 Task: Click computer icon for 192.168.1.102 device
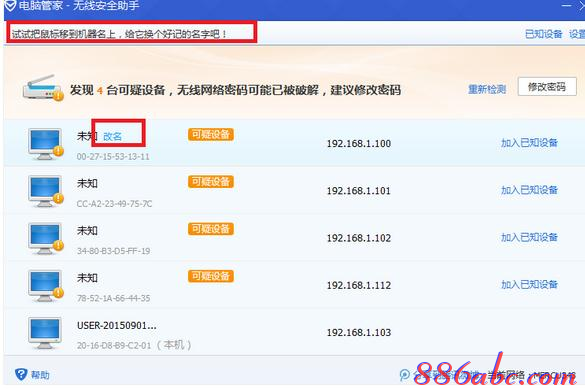point(45,239)
